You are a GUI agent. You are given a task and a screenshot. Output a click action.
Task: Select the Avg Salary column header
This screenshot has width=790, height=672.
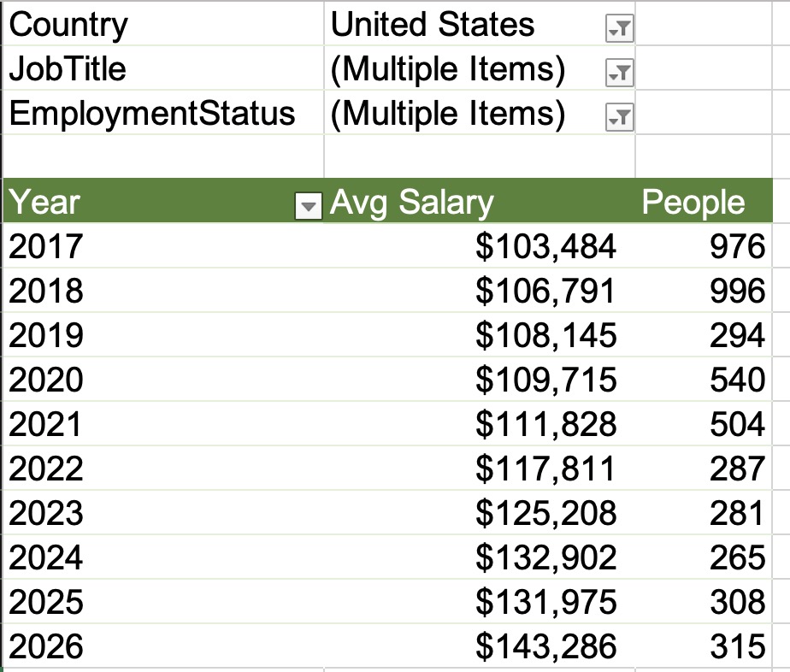click(412, 203)
